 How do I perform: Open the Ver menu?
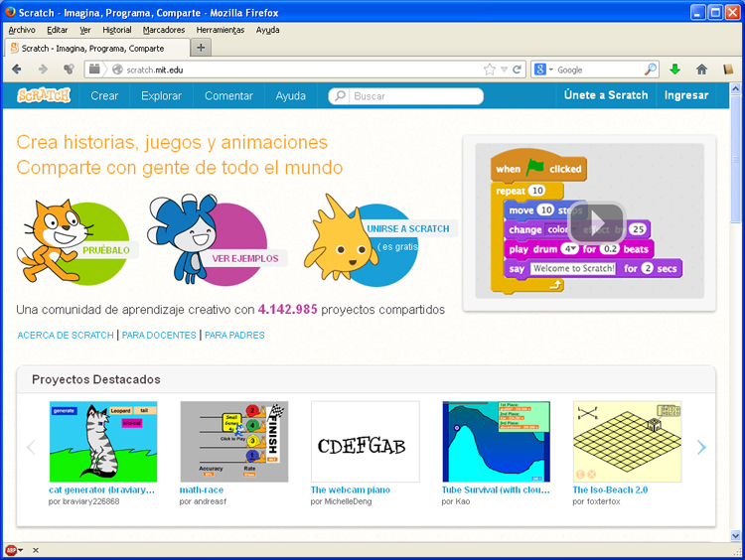85,30
